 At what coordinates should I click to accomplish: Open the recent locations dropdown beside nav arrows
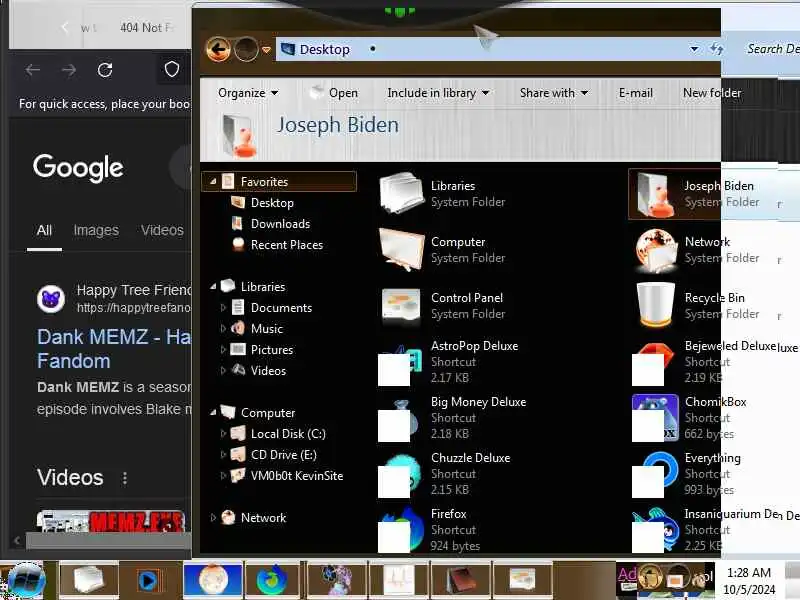coord(266,50)
